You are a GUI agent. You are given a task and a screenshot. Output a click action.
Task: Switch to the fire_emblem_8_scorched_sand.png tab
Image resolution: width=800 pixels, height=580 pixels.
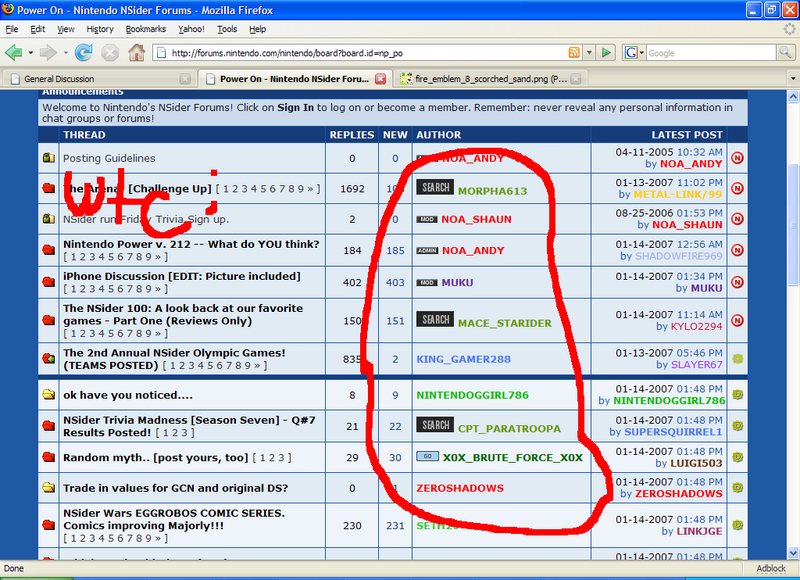(x=490, y=79)
